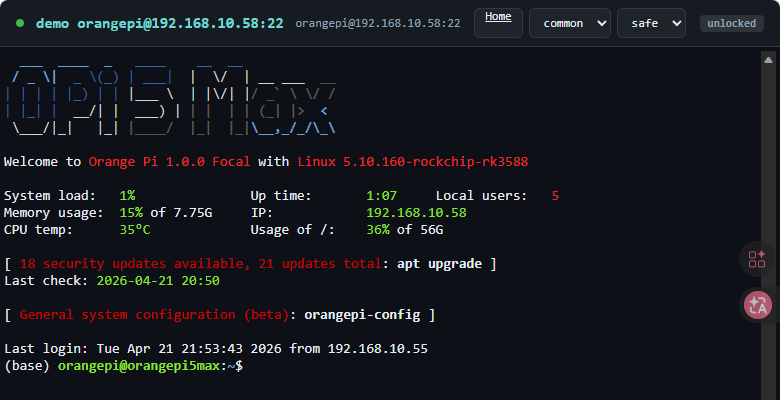This screenshot has width=780, height=400.
Task: Click the scrollbar up arrow
Action: (768, 59)
